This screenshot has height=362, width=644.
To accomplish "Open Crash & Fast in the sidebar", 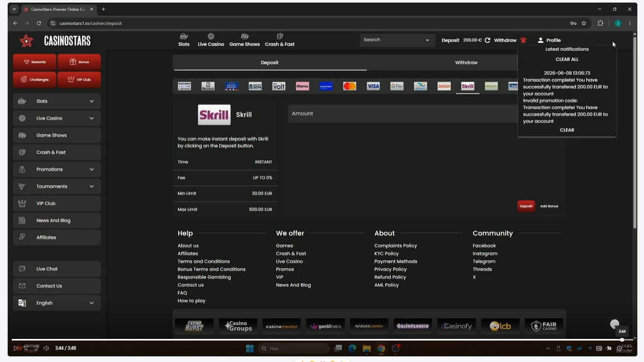I will [x=57, y=152].
